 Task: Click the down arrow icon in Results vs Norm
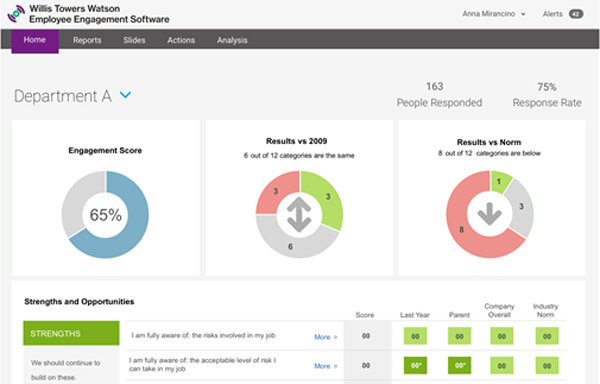[489, 214]
